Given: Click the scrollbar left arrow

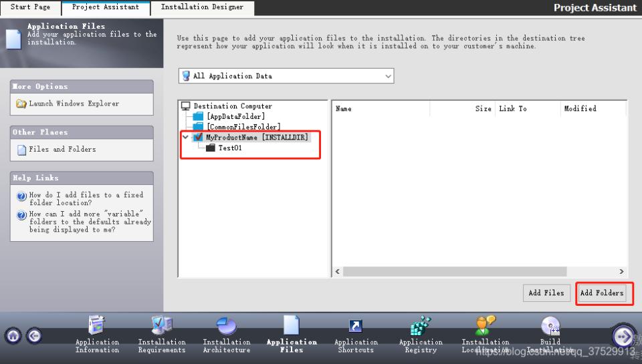Looking at the screenshot, I should coord(337,272).
